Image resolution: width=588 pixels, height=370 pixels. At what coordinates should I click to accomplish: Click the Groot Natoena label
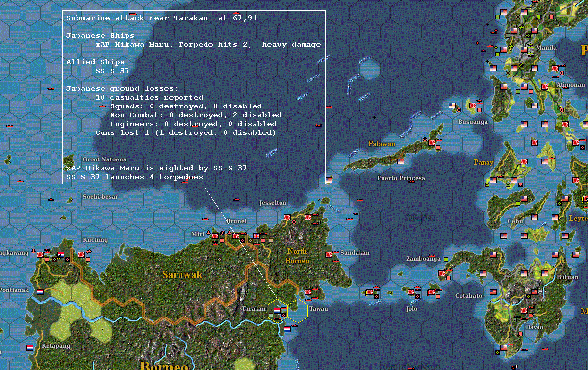click(x=104, y=159)
